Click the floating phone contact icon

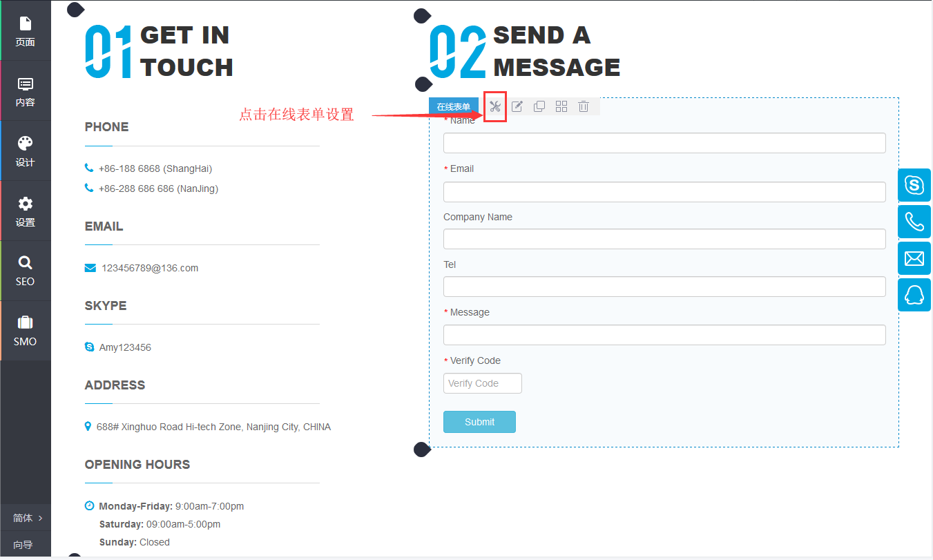coord(914,222)
